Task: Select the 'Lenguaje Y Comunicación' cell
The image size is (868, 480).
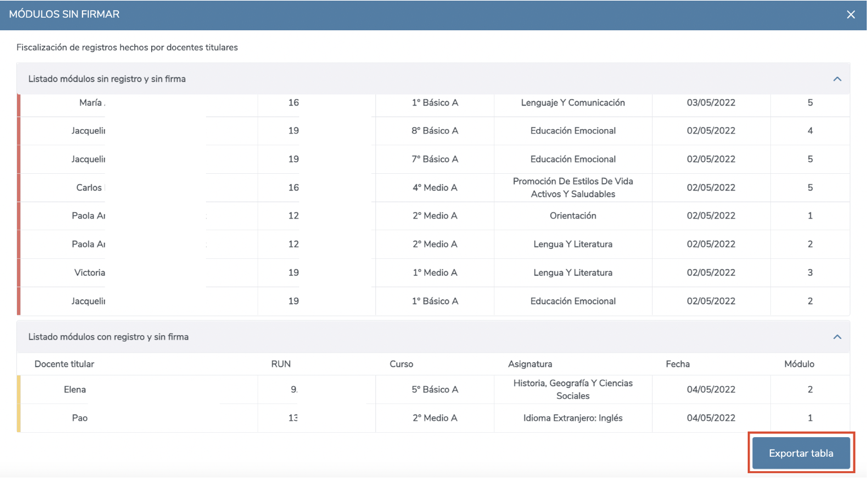Action: [x=573, y=103]
